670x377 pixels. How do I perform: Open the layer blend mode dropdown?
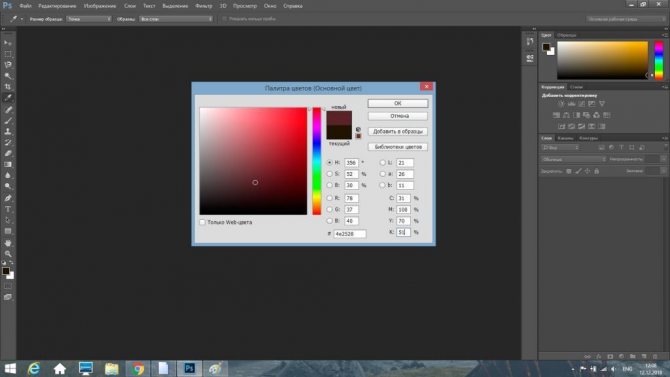573,159
